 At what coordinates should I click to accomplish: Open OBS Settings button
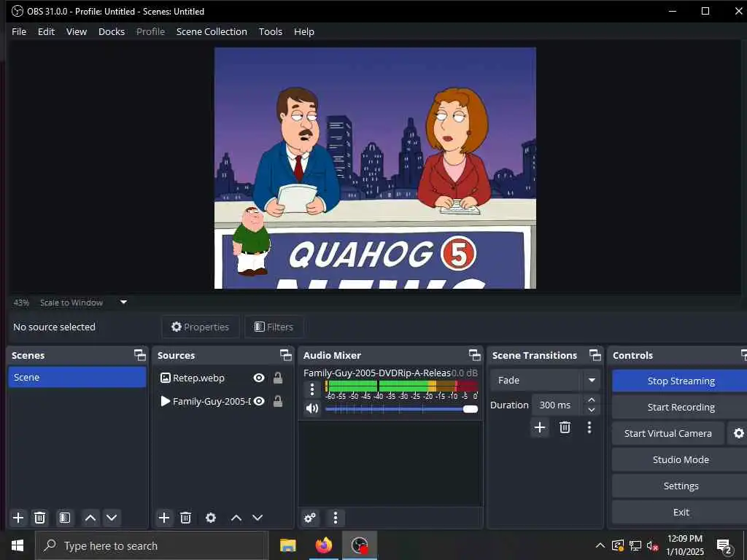[x=681, y=486]
